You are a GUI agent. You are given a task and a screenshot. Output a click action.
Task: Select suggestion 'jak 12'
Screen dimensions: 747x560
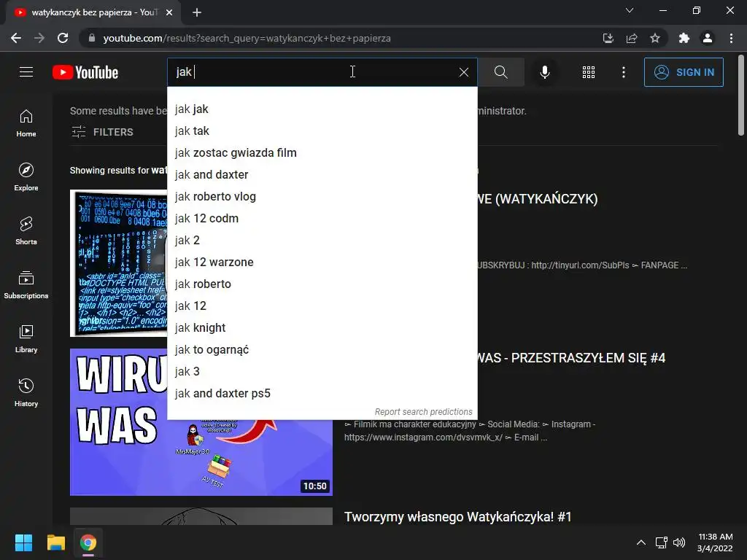[322, 306]
